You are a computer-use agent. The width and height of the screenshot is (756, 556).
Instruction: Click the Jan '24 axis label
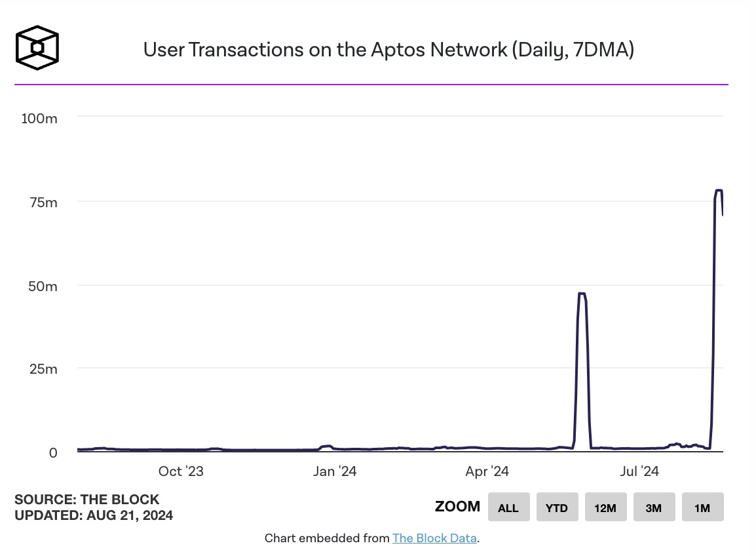click(335, 471)
